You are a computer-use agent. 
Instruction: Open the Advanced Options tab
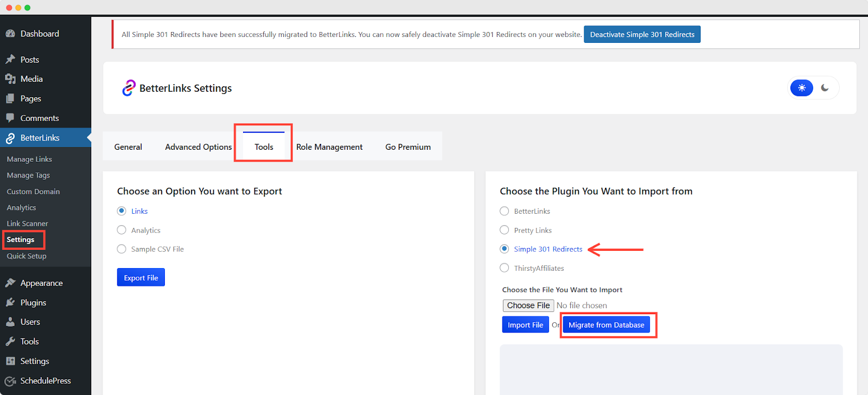tap(199, 146)
